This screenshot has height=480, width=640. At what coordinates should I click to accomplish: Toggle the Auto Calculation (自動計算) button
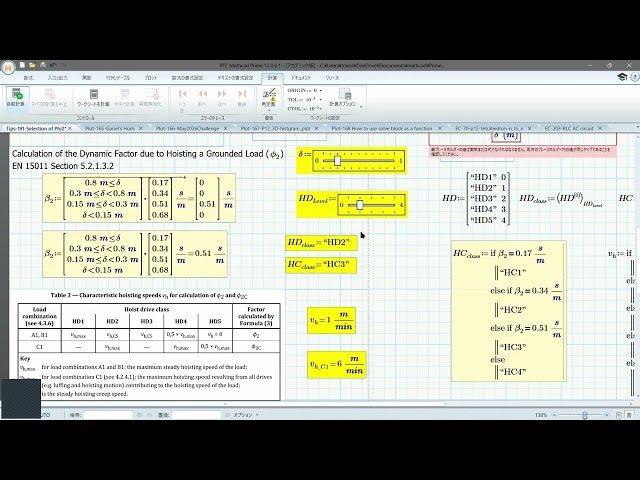(x=16, y=98)
